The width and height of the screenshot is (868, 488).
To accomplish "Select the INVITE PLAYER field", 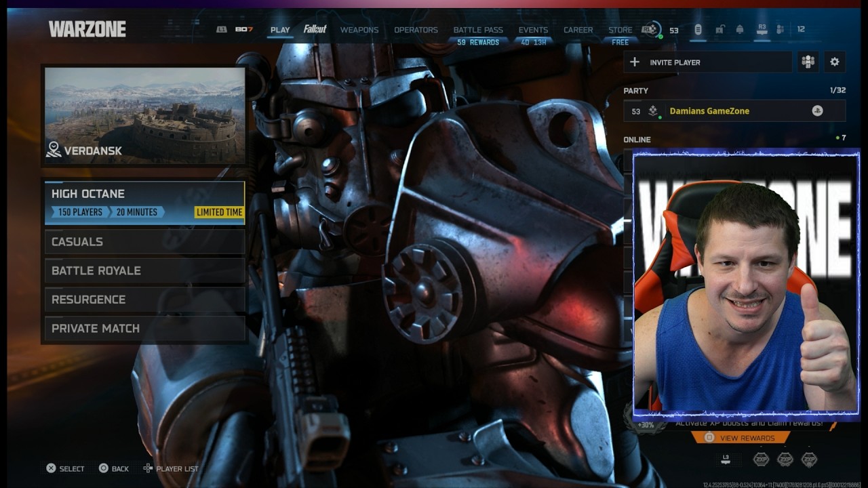I will pyautogui.click(x=708, y=62).
